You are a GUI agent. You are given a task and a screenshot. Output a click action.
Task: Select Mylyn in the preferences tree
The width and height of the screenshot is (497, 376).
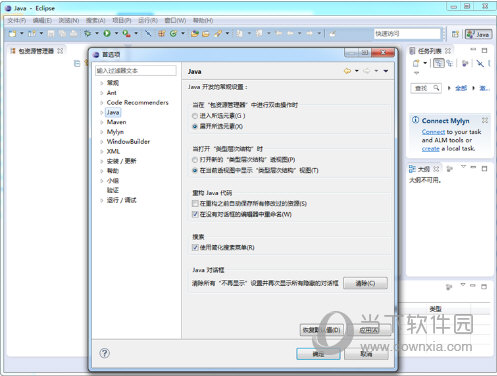115,132
